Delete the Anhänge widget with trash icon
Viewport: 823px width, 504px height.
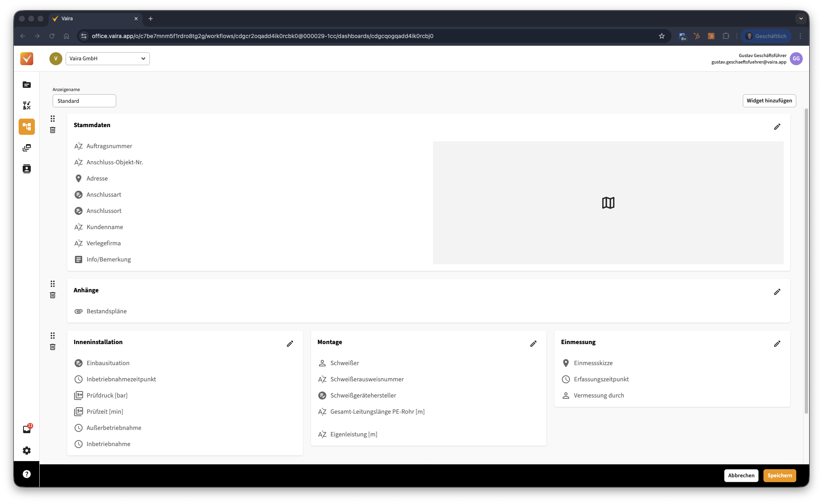pyautogui.click(x=53, y=295)
